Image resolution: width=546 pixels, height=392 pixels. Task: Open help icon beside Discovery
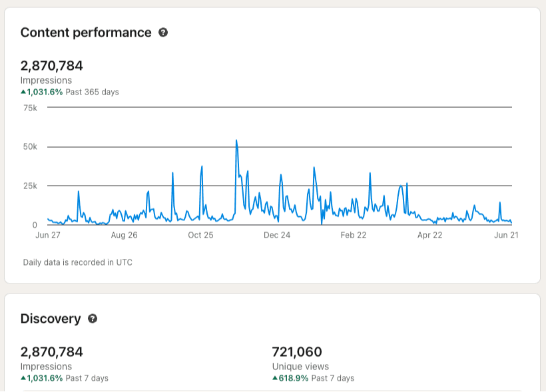click(93, 319)
